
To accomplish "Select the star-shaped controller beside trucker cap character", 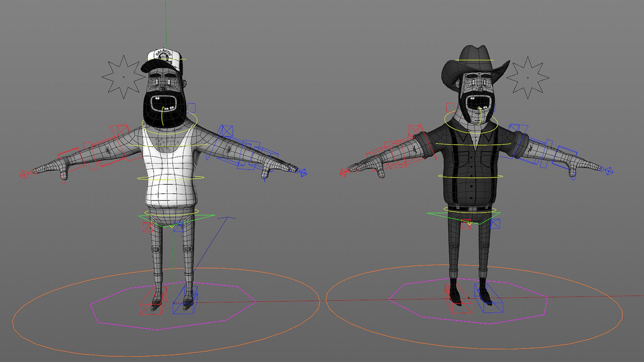I will click(123, 77).
